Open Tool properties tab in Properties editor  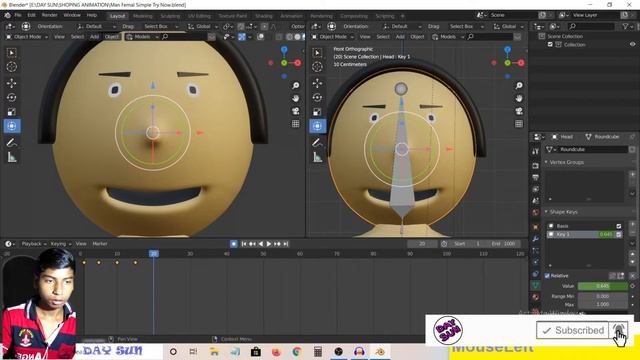coord(535,151)
